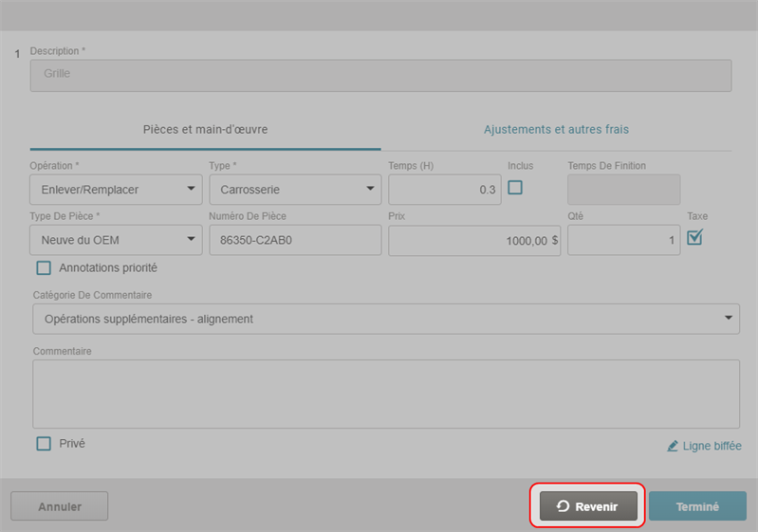Open the Type De Pièce dropdown
This screenshot has width=758, height=532.
pos(116,241)
